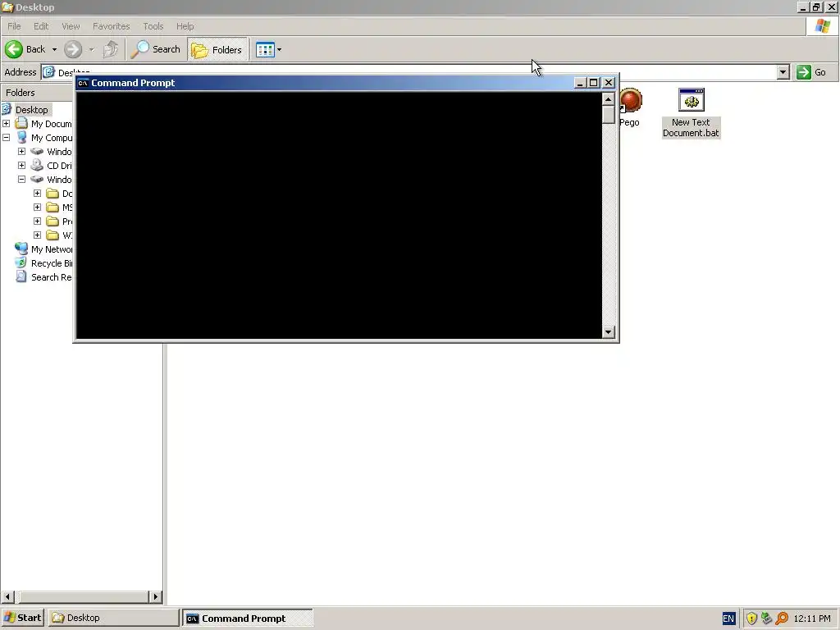This screenshot has width=840, height=630.
Task: Open the Tools menu
Action: point(153,26)
